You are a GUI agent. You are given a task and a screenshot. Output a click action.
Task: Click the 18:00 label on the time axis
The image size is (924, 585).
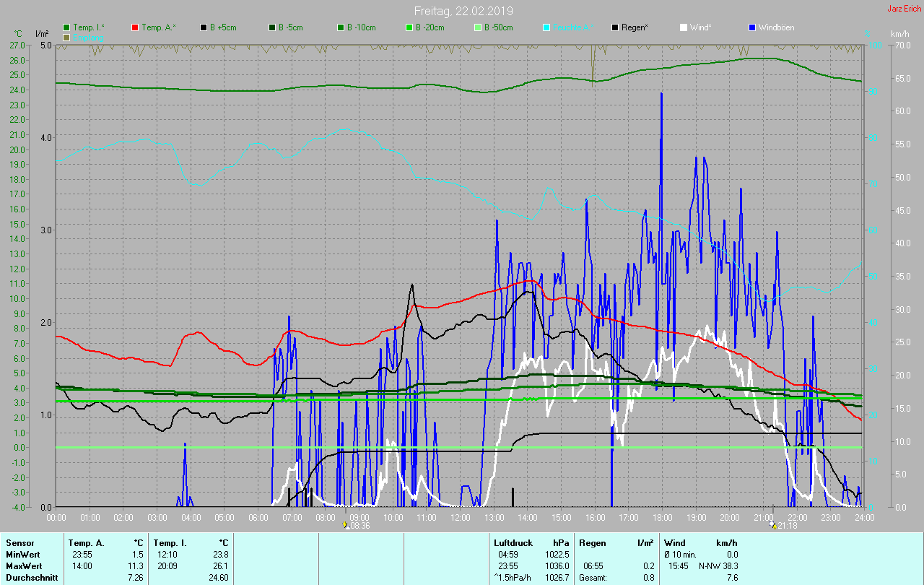coord(663,518)
